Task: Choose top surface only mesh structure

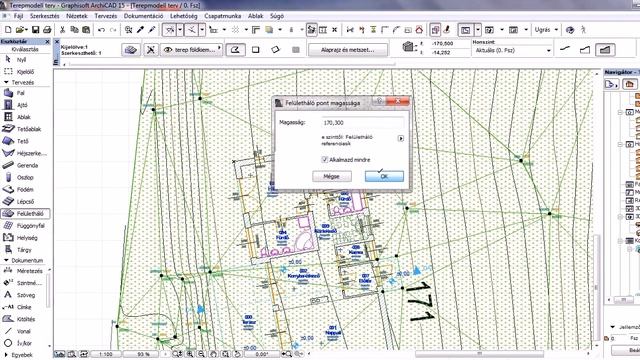Action: (x=565, y=49)
